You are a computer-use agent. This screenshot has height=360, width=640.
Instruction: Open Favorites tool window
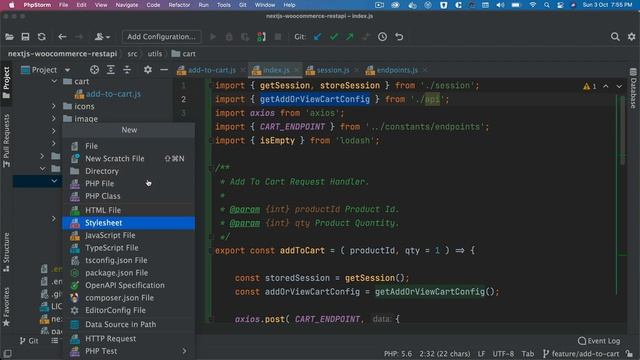[x=6, y=307]
